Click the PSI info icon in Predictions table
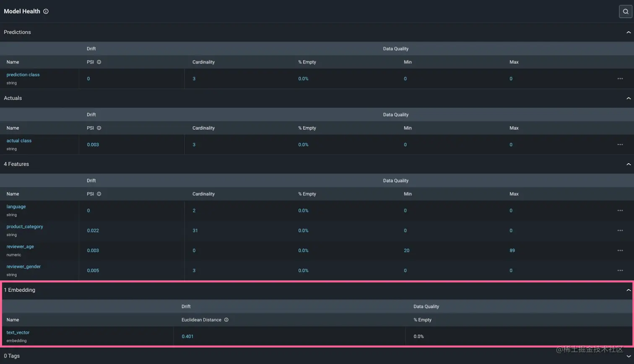The width and height of the screenshot is (634, 364). coord(99,62)
